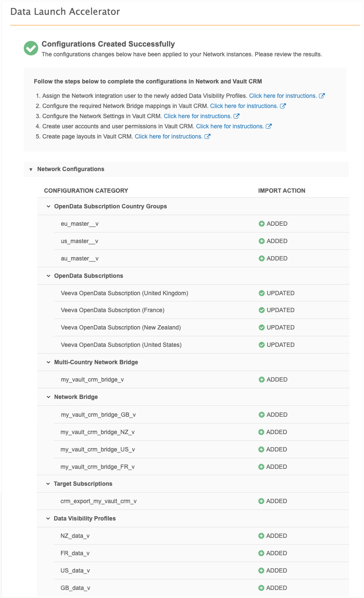Collapse the Data Visibility Profiles category
Screen dimensions: 364x598
pos(48,518)
